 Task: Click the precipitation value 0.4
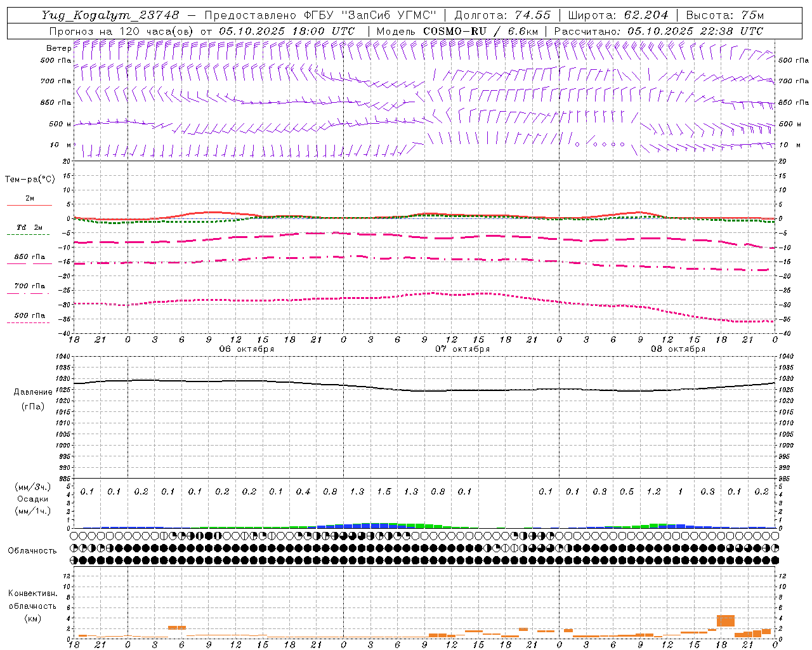click(x=303, y=492)
